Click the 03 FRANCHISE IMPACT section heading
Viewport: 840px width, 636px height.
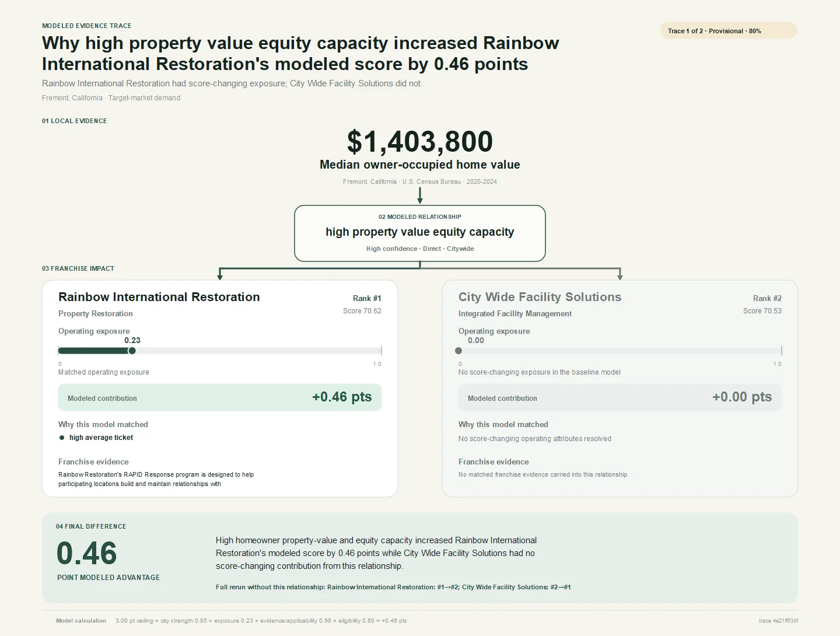point(78,268)
